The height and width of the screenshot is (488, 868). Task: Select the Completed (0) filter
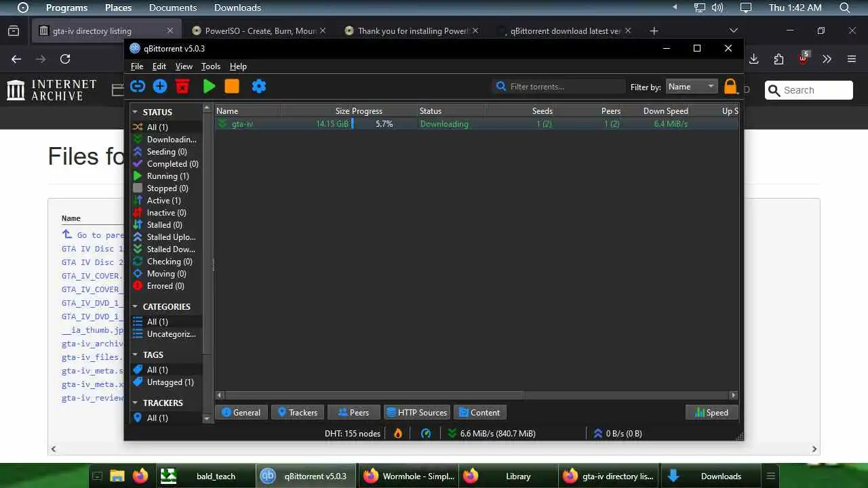[x=165, y=164]
